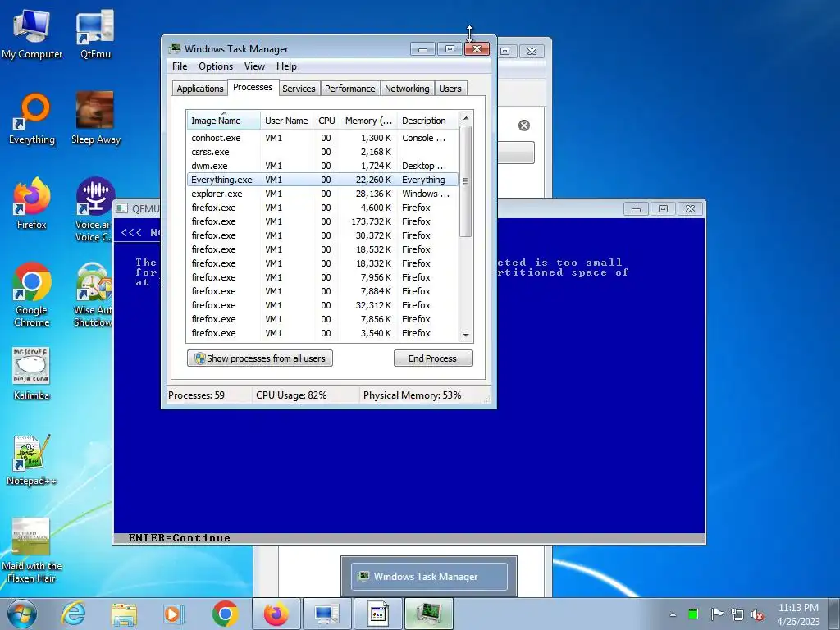This screenshot has width=840, height=630.
Task: Select firefox.exe using 173,732 K
Action: coord(323,221)
